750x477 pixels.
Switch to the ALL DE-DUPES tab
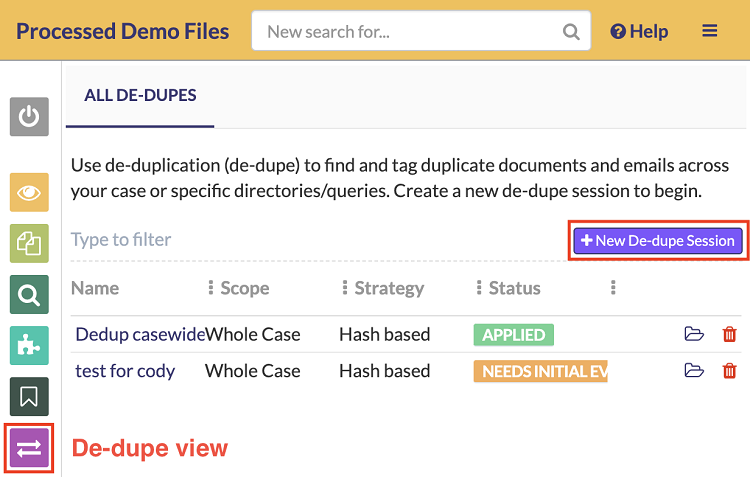tap(140, 96)
